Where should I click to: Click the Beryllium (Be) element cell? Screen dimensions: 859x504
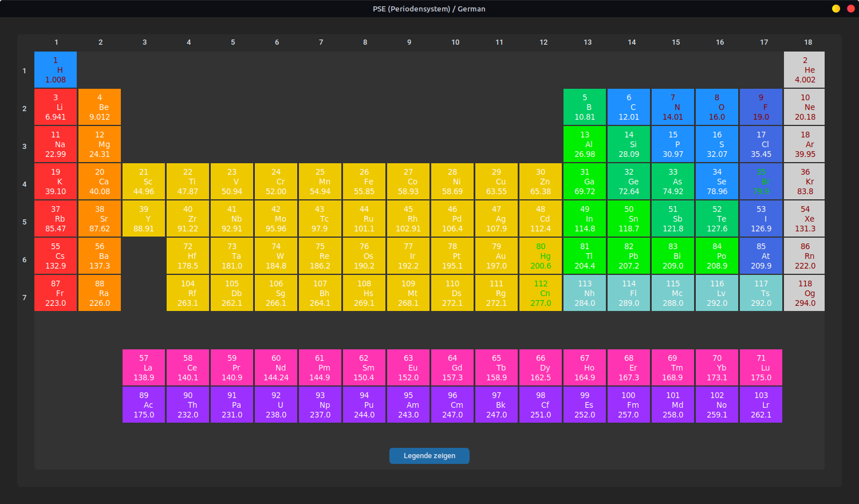coord(100,107)
